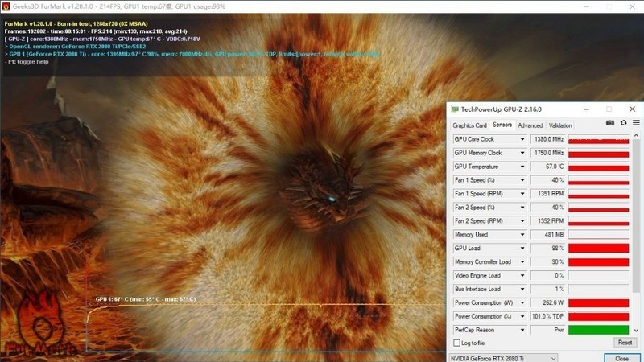Click the FurMark title bar app icon
The image size is (644, 362).
pos(6,6)
